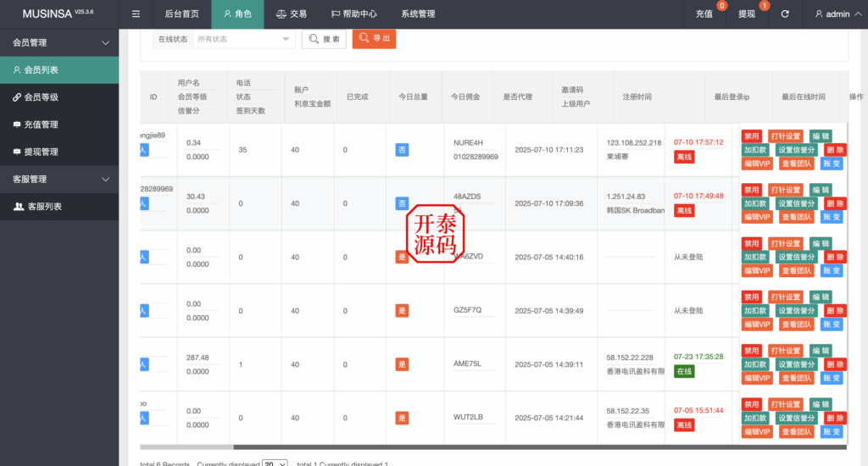Screen dimensions: 868x466
Task: Toggle the 是 agent flag for AME75L row
Action: pos(402,364)
